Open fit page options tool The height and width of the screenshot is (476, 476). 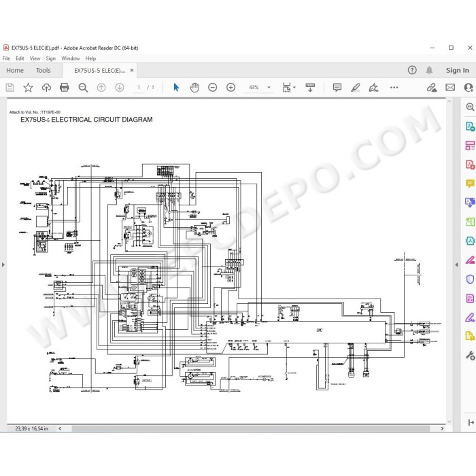pos(286,88)
